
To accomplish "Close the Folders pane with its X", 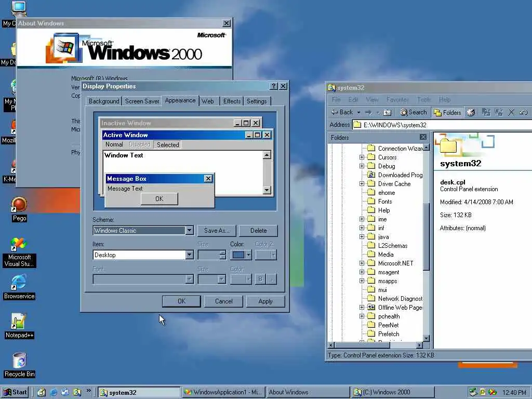I will 423,137.
